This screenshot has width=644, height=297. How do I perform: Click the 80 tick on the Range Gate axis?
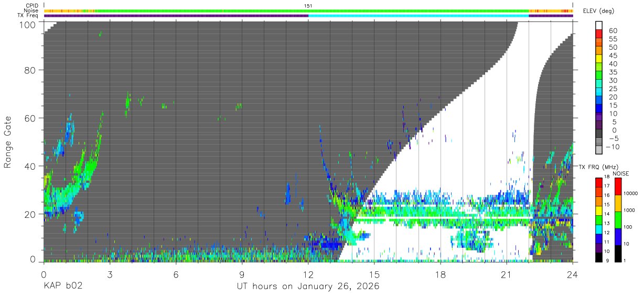click(31, 70)
